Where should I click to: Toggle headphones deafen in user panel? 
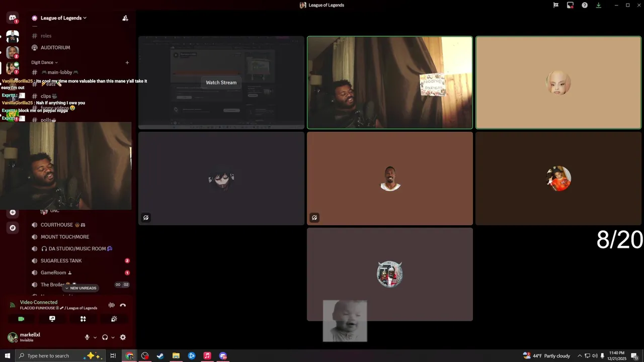(x=105, y=337)
